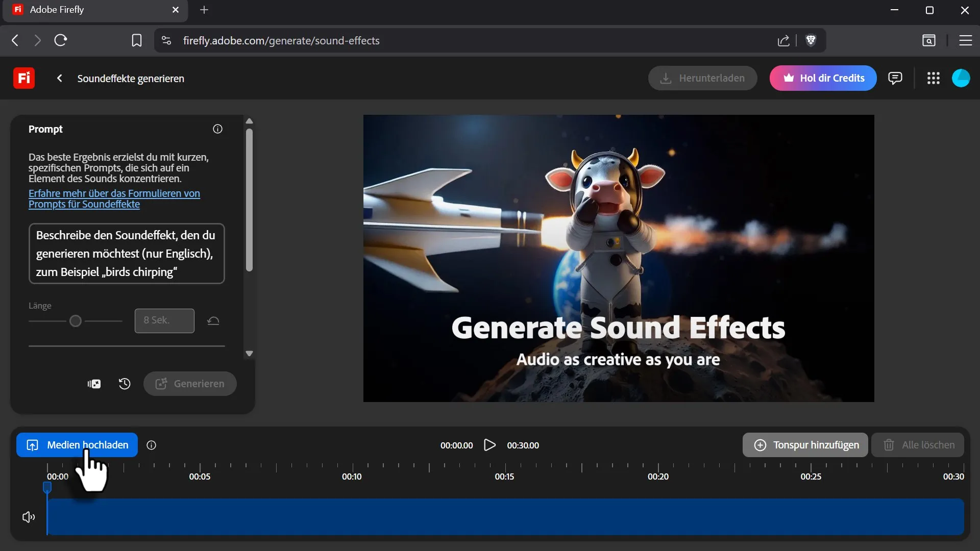The width and height of the screenshot is (980, 551).
Task: Click the Länge slider handle
Action: [76, 321]
